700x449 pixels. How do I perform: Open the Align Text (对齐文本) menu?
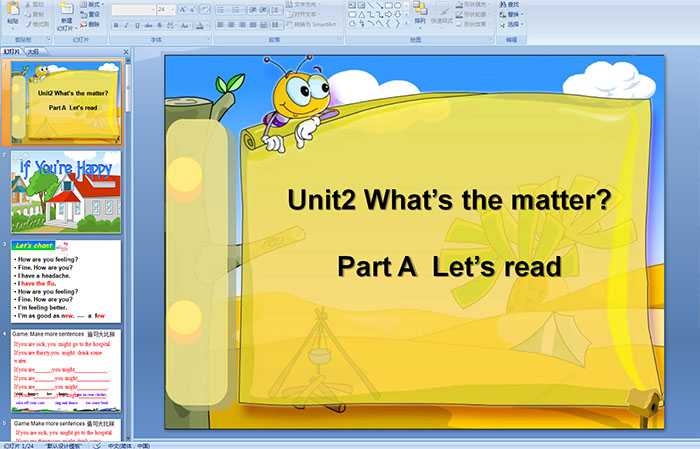(305, 14)
